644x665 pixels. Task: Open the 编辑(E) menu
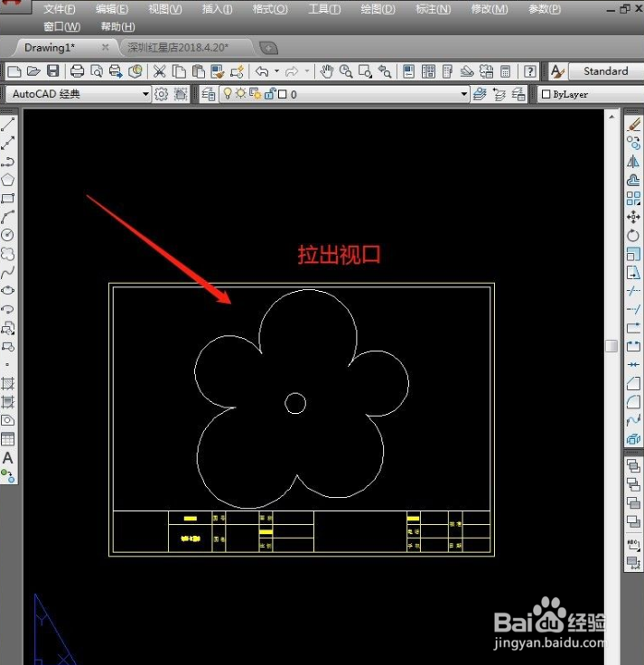(x=111, y=9)
